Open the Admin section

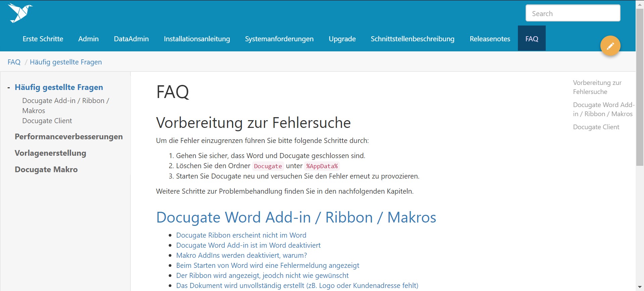(x=89, y=39)
